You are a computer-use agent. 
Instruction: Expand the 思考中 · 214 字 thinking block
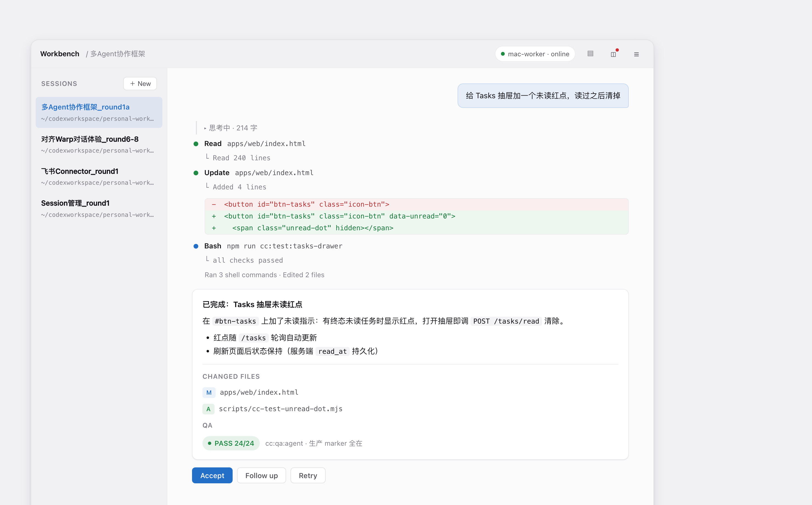[231, 128]
